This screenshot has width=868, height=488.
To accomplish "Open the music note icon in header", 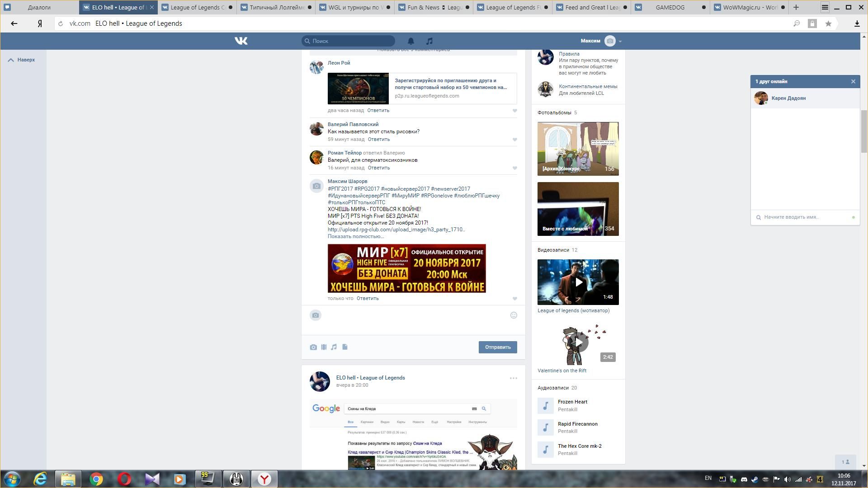I will pos(429,41).
